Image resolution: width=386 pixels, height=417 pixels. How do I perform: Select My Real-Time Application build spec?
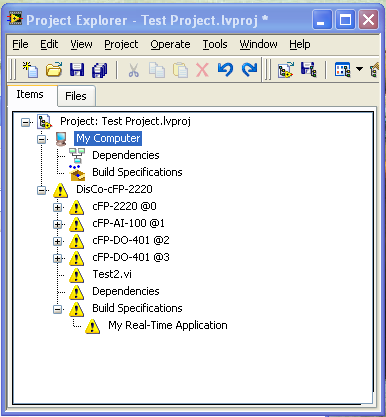coord(168,325)
